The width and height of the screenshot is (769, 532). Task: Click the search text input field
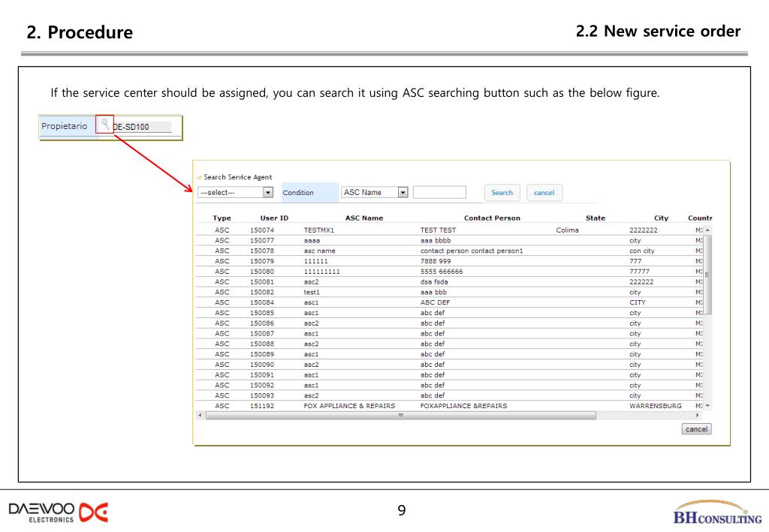[439, 192]
